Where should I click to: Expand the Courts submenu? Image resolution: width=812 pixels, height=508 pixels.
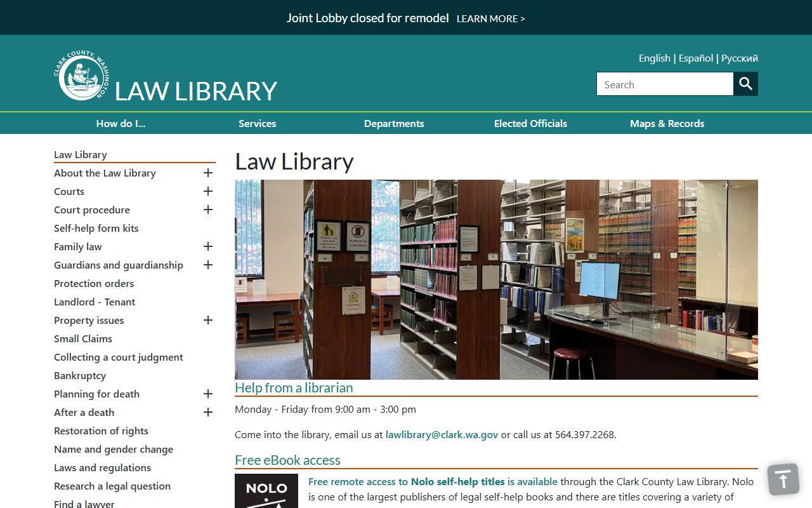207,191
